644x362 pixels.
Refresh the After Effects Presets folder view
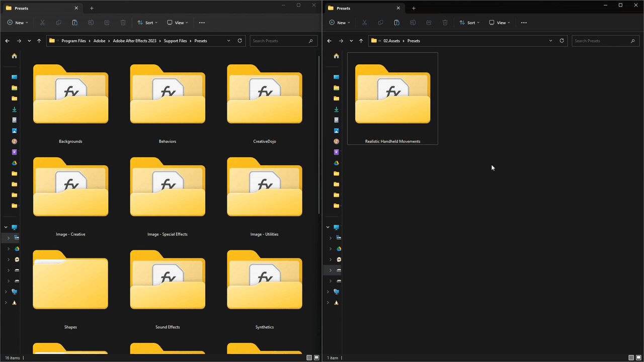point(239,41)
